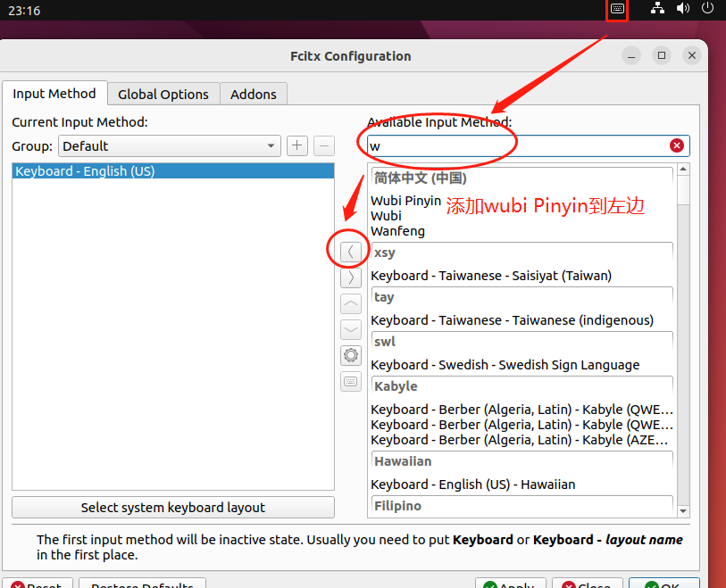Click the Restore Defaults button

click(x=142, y=584)
